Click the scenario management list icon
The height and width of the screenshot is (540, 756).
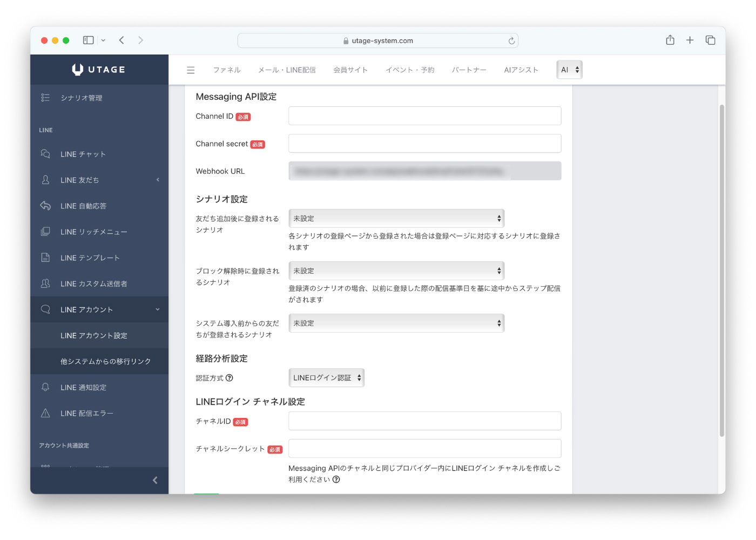coord(45,98)
